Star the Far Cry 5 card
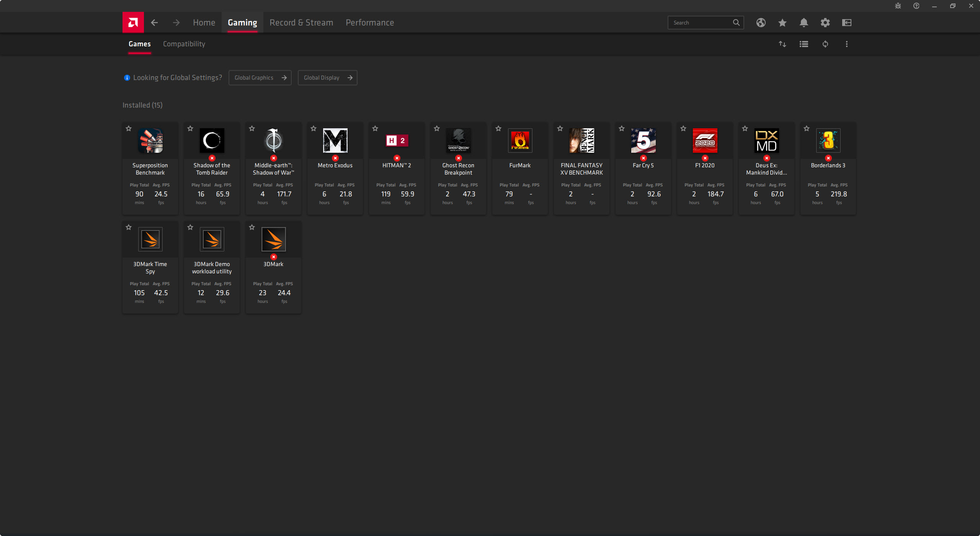 (622, 129)
